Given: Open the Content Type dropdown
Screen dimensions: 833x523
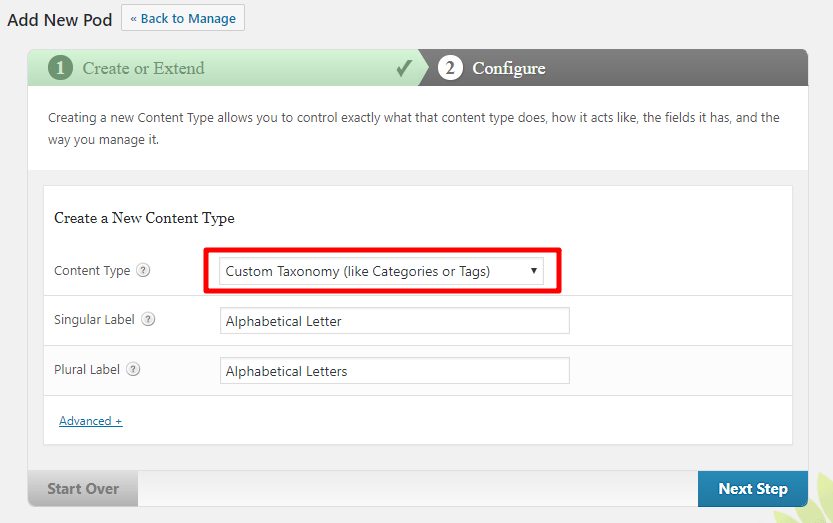Looking at the screenshot, I should coord(381,271).
